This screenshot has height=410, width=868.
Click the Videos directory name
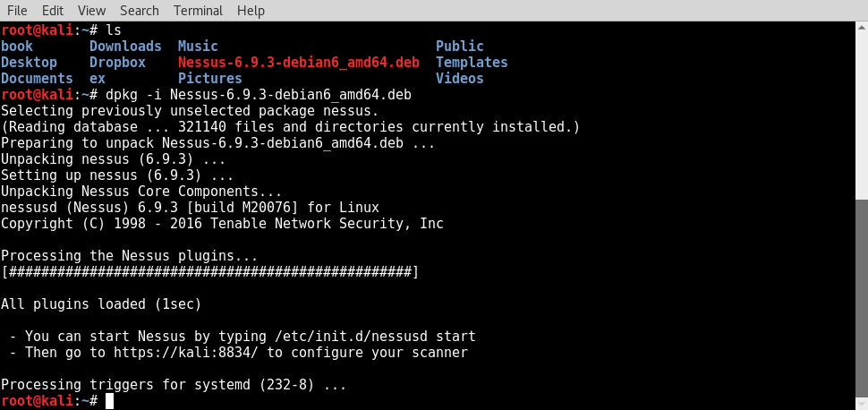[459, 78]
